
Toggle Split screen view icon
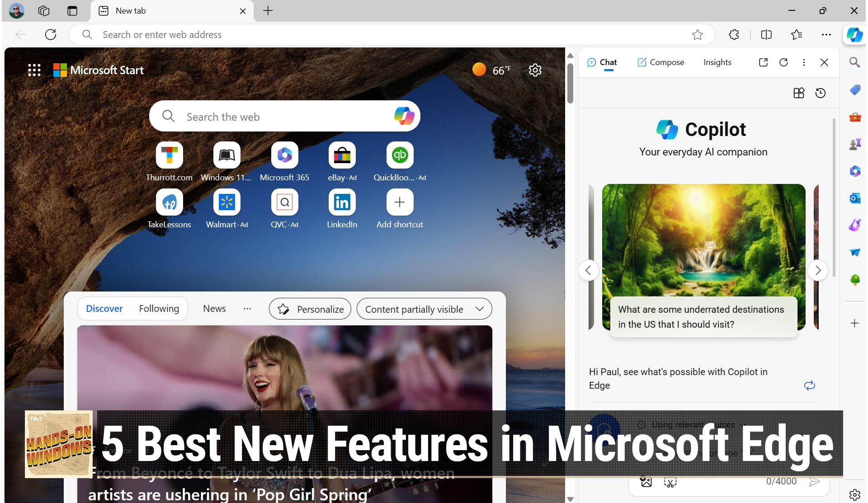point(766,35)
